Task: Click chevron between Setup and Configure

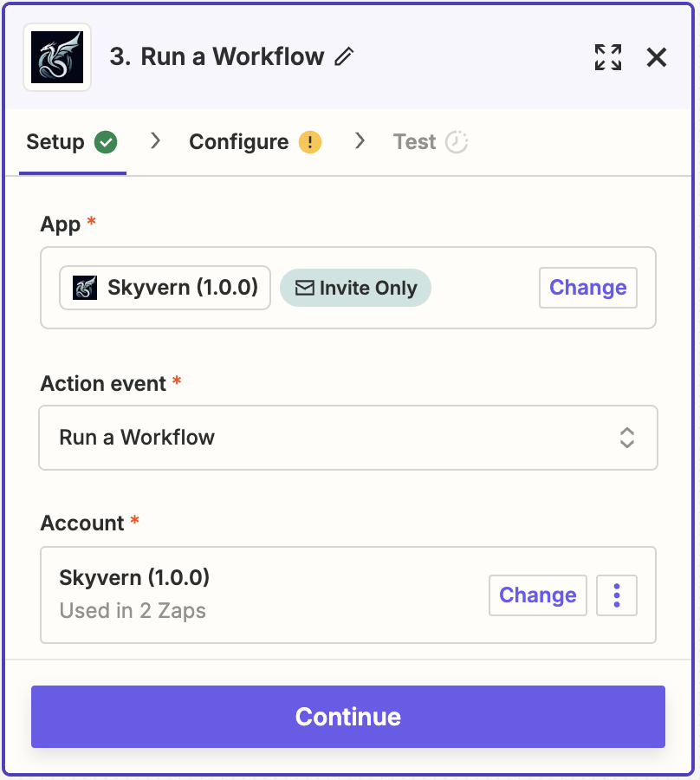Action: point(156,141)
